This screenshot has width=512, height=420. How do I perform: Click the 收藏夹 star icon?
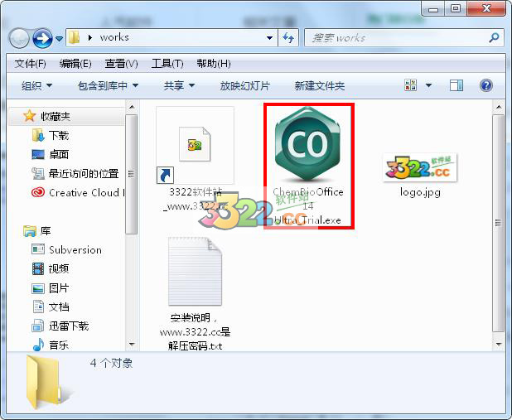[x=29, y=116]
